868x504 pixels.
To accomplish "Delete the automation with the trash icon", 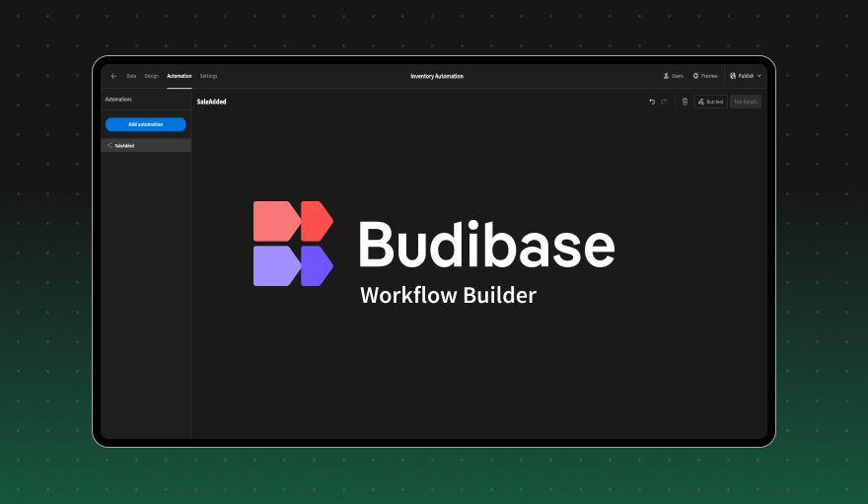I will [x=685, y=102].
